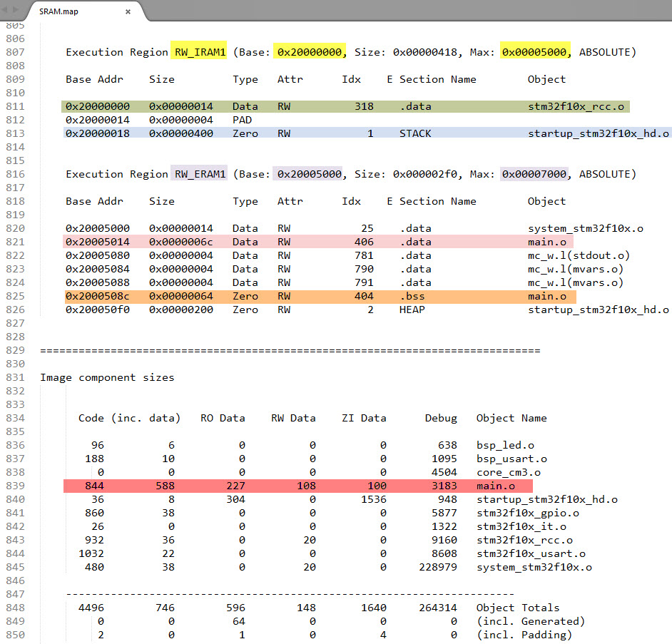Screen dimensions: 672x644
Task: Click 'RO Data' column header
Action: click(x=223, y=418)
